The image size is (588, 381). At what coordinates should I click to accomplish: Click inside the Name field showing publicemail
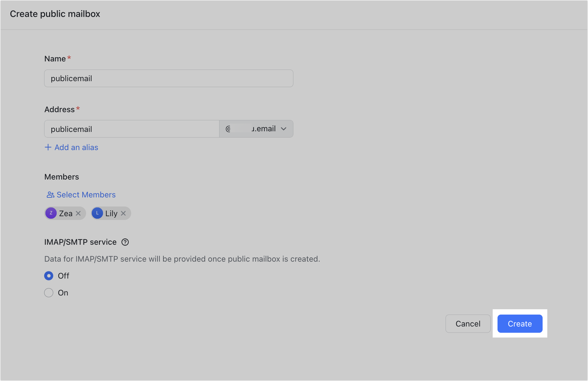click(168, 78)
